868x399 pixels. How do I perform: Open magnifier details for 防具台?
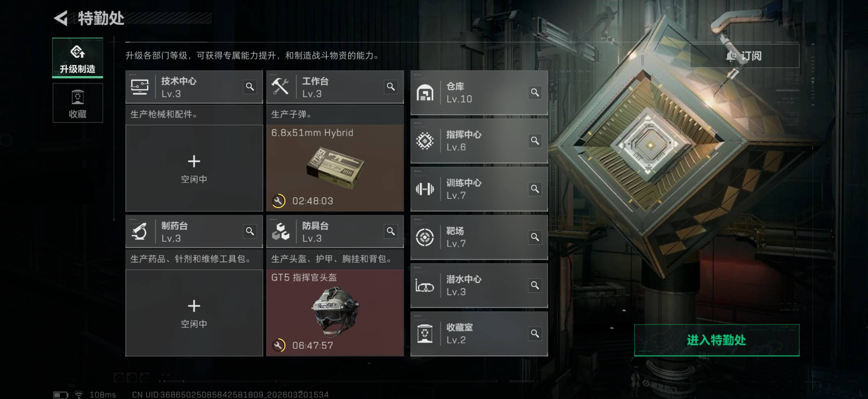[x=391, y=231]
